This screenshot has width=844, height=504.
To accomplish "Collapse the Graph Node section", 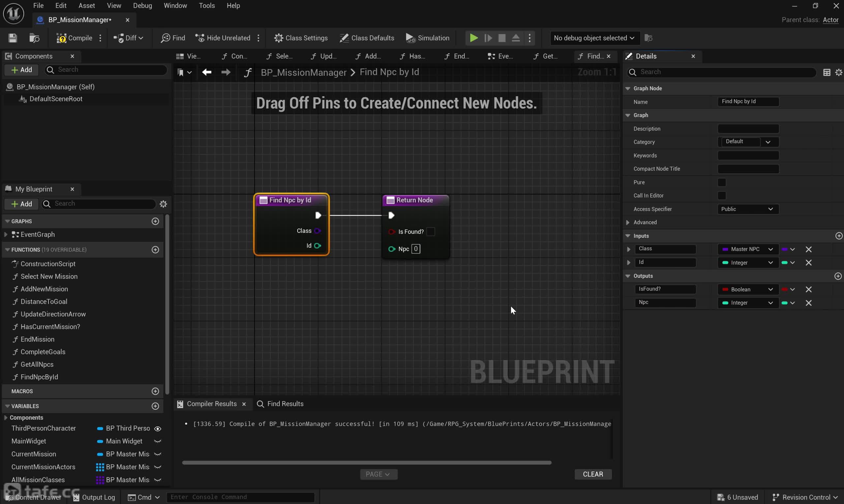I will point(627,89).
